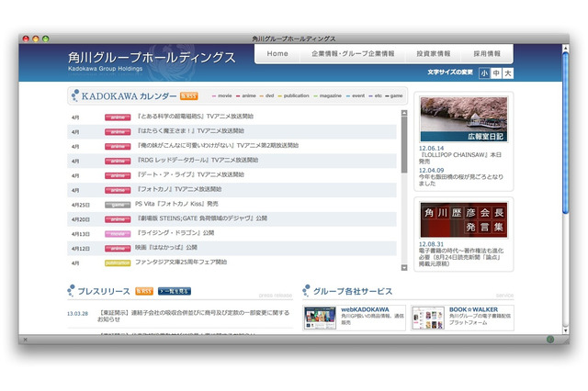This screenshot has width=588, height=391.
Task: Open the webKADOKAWA link
Action: coord(365,309)
